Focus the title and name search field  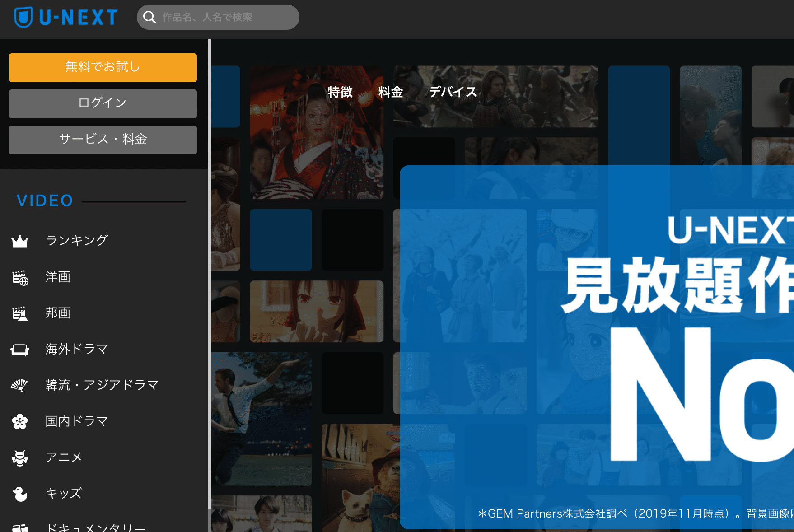218,17
